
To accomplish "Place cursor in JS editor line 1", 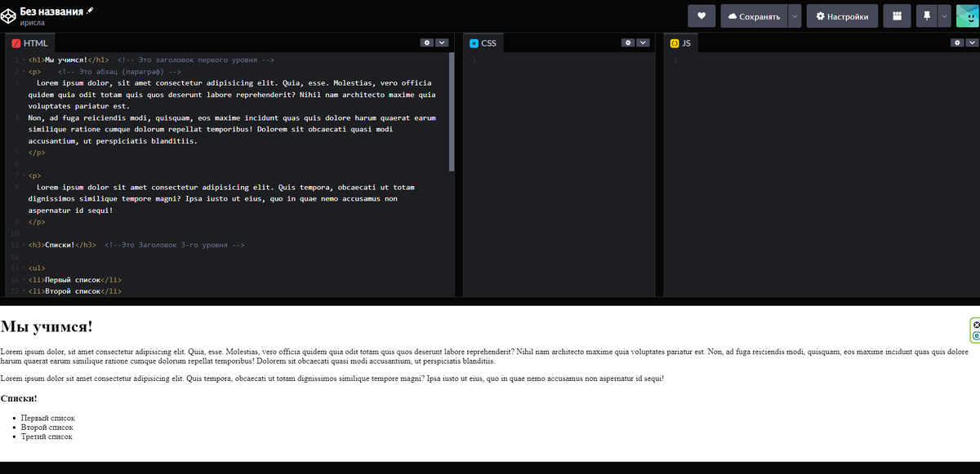I will [829, 60].
